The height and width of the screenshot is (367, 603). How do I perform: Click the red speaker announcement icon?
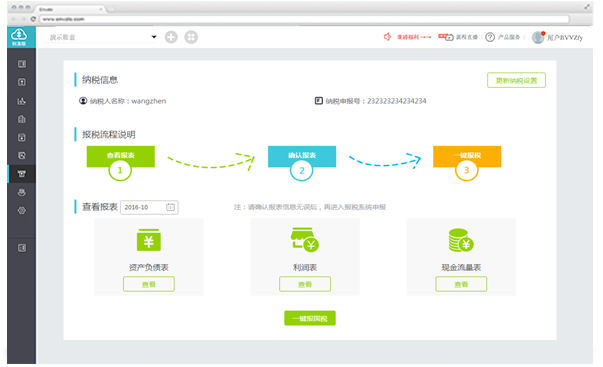pyautogui.click(x=387, y=37)
